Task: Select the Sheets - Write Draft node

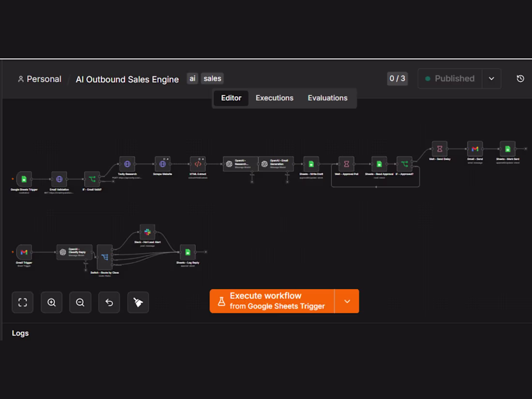Action: [311, 164]
